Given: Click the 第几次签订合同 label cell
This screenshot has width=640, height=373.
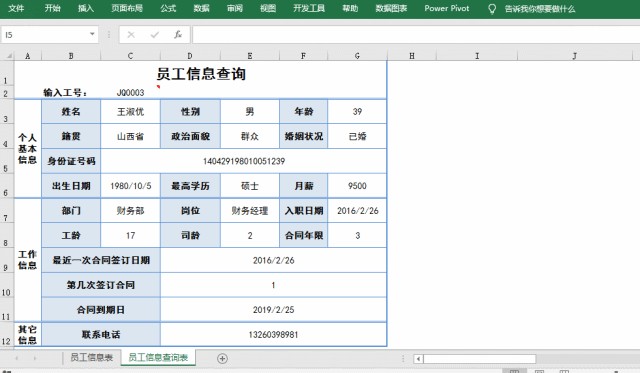Looking at the screenshot, I should pyautogui.click(x=101, y=285).
